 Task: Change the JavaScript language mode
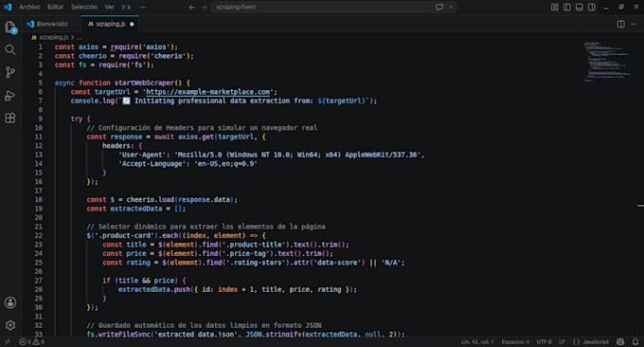point(596,341)
